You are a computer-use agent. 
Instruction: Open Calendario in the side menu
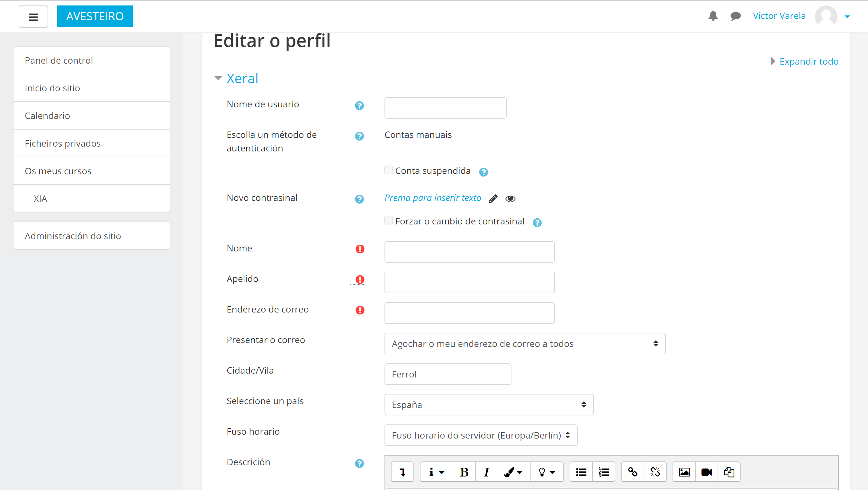click(x=48, y=116)
